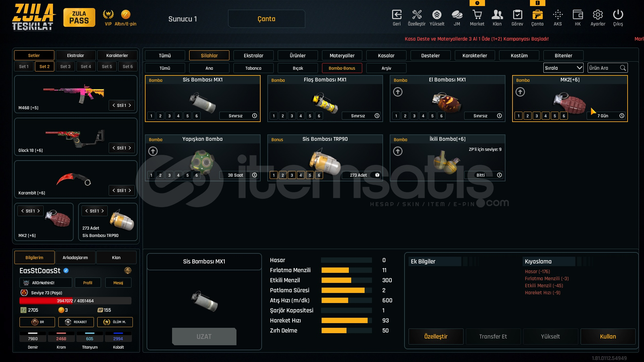The height and width of the screenshot is (362, 644).
Task: Toggle slot 6 on MK2[+6] card
Action: [x=563, y=116]
